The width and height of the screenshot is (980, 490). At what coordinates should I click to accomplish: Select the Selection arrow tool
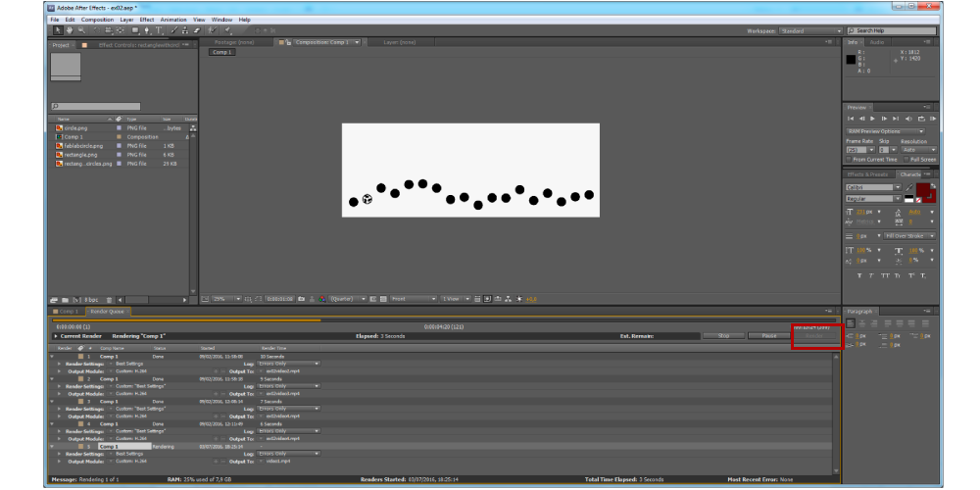coord(58,30)
